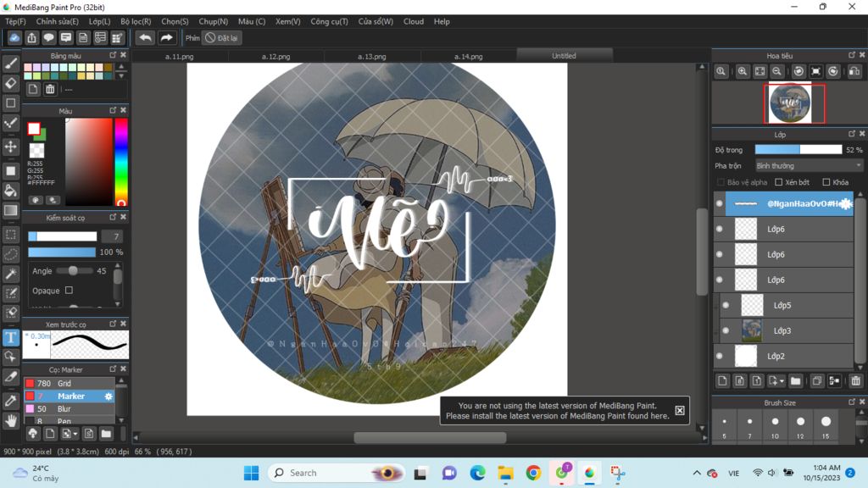Toggle Bảo vệ alpha checkbox
Viewport: 868px width, 488px height.
point(721,182)
